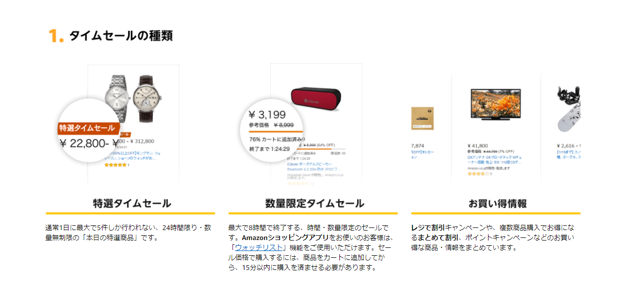Screen dimensions: 644x283
Task: Click the ¥ 41,800 TV price
Action: (478, 146)
